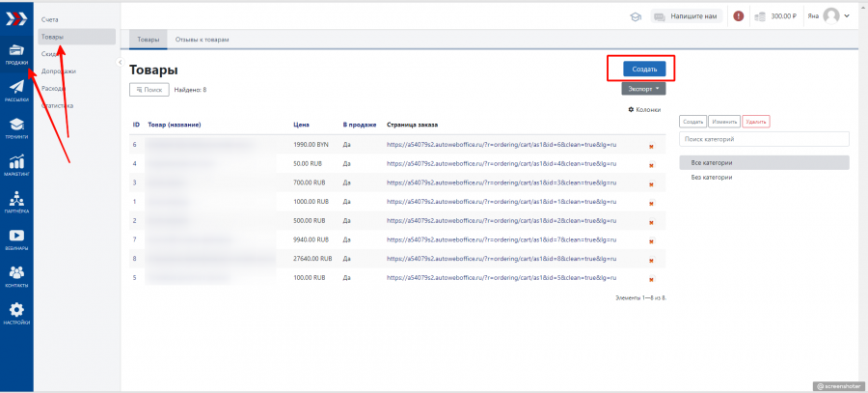Screen dimensions: 868x393
Task: Click the blue Создать button
Action: [643, 70]
